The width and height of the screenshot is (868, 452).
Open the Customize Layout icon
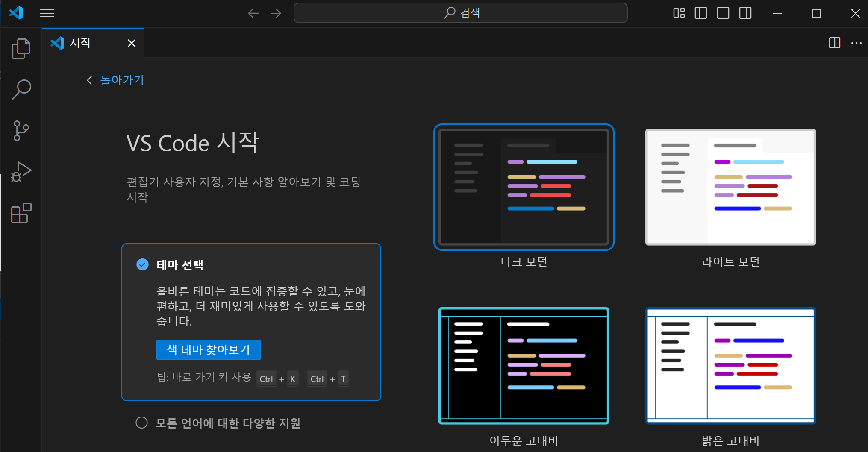(678, 13)
